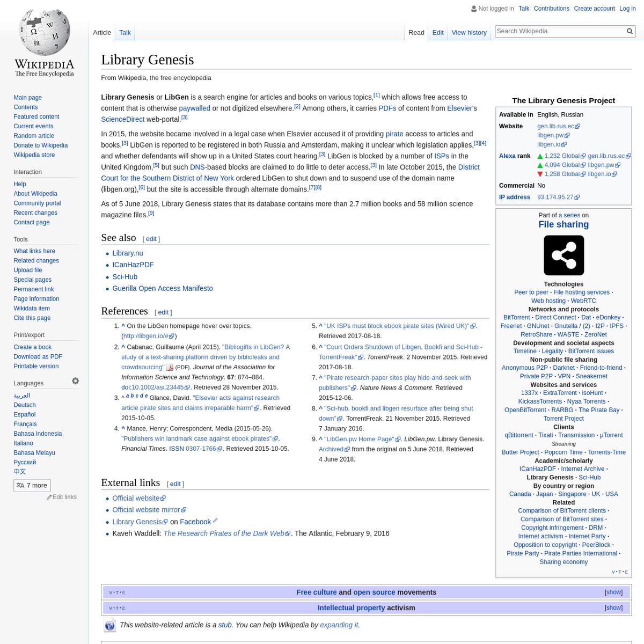Click the Main page sidebar link
The width and height of the screenshot is (644, 644).
27,98
